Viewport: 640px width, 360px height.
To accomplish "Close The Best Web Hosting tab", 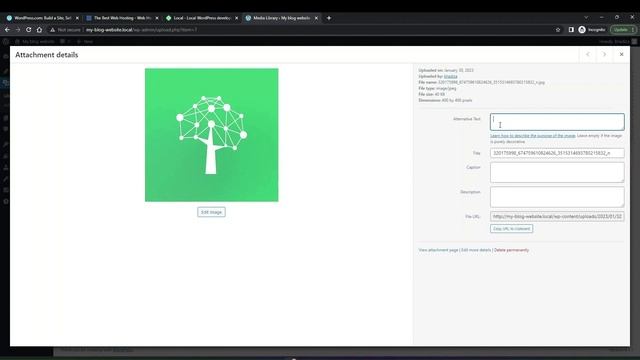I will tap(157, 18).
